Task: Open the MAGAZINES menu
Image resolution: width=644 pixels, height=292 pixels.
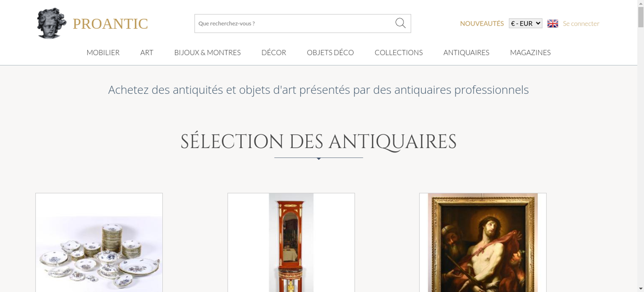Action: 530,52
